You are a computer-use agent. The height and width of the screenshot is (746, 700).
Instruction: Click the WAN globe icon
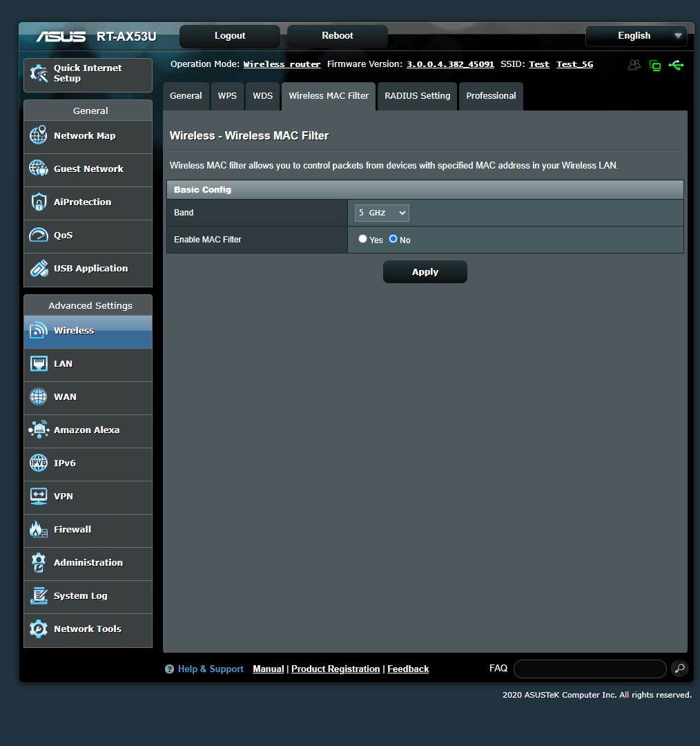coord(39,396)
